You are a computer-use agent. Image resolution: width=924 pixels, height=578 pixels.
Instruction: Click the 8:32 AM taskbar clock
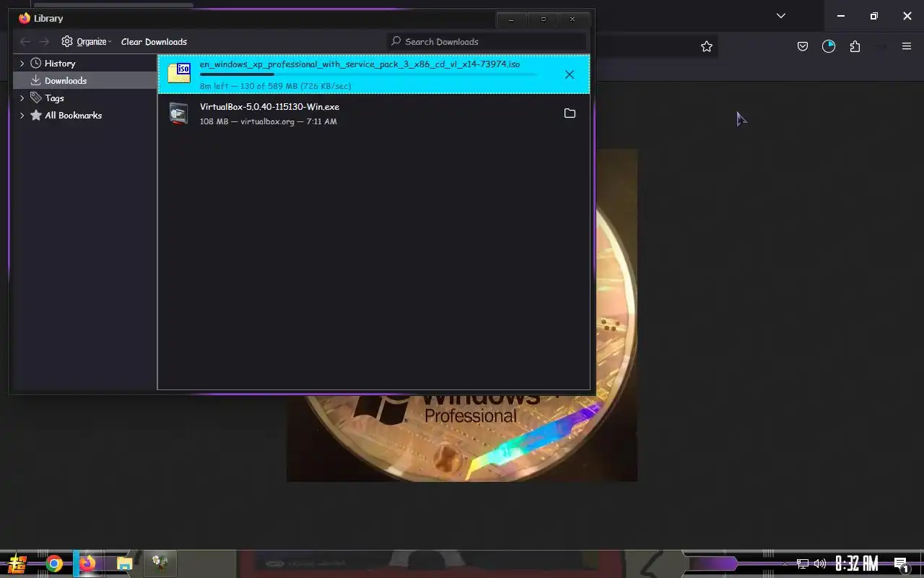(x=857, y=564)
